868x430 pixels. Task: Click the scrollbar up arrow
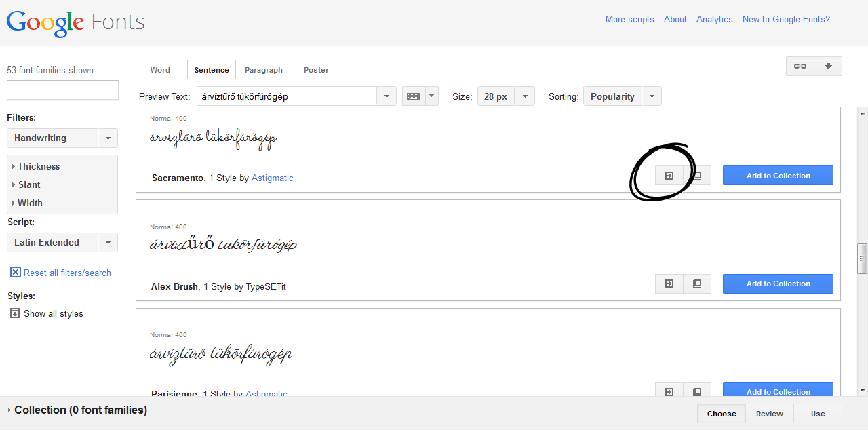point(863,113)
